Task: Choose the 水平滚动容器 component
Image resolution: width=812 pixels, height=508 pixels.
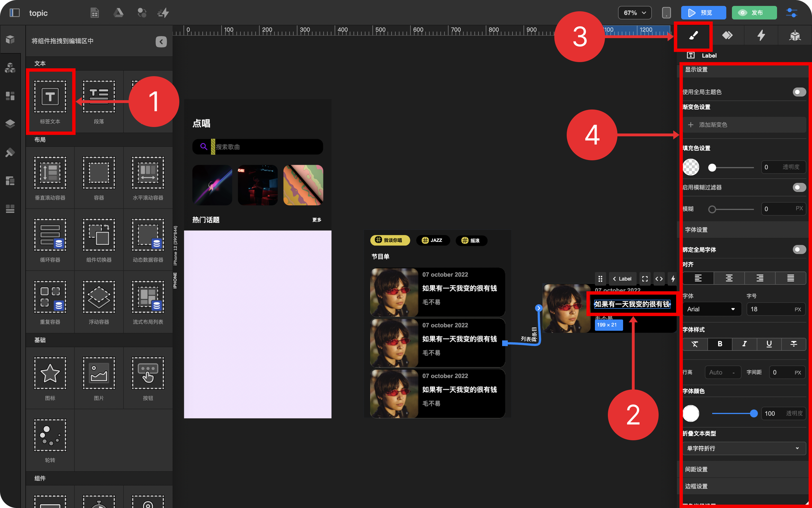Action: (x=148, y=178)
